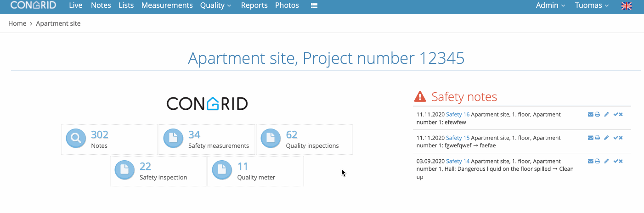Click the Congrid logo in the navbar
The image size is (644, 213).
pos(33,6)
